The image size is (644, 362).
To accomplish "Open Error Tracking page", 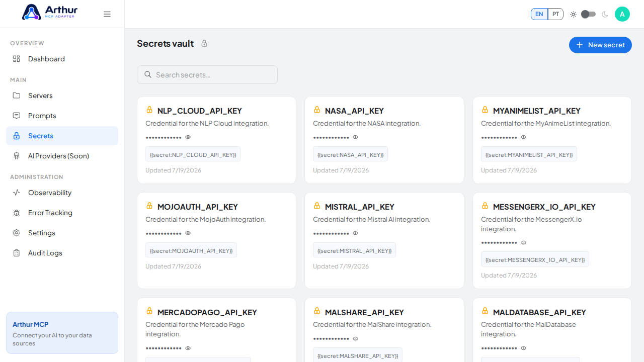I will [62, 213].
